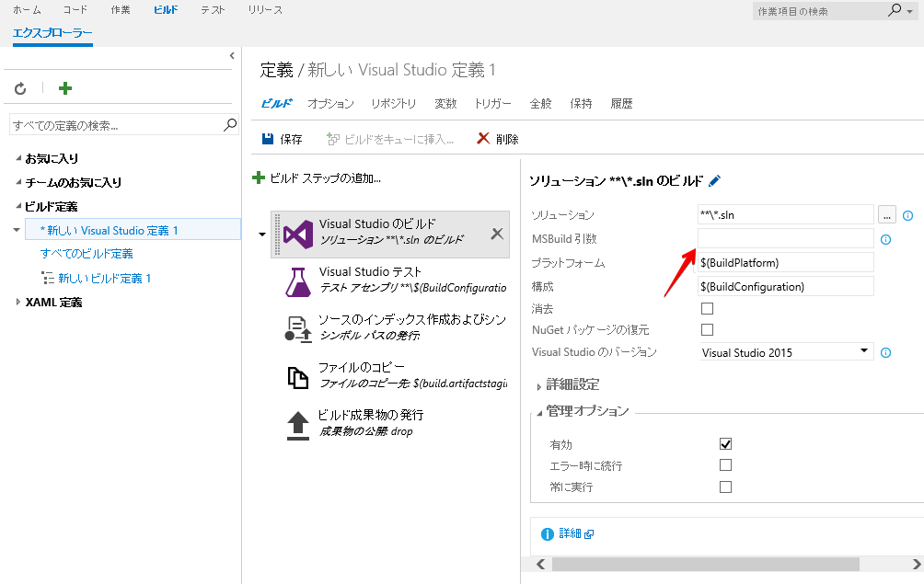Click info icon next to Visual Studio version
The height and width of the screenshot is (584, 924).
[x=885, y=352]
